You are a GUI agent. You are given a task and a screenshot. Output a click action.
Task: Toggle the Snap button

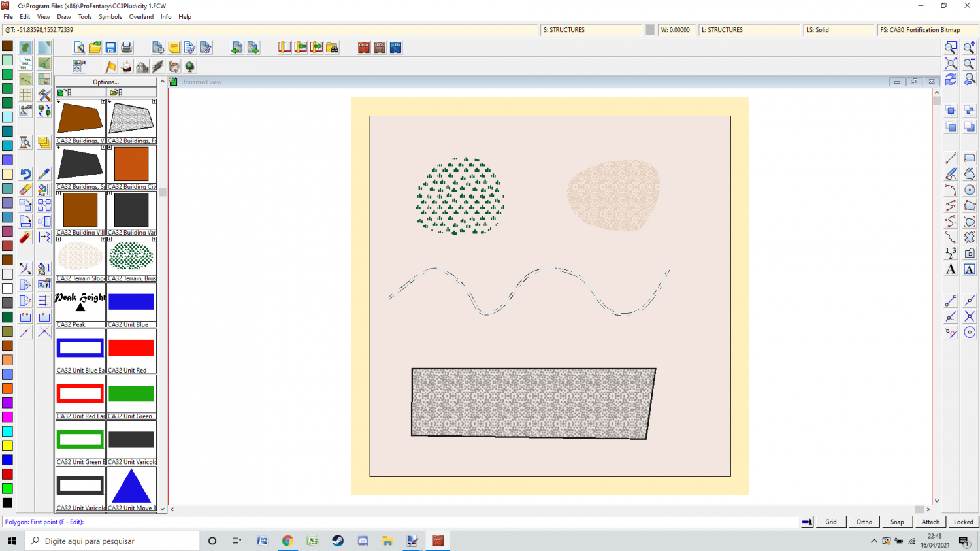(x=898, y=522)
